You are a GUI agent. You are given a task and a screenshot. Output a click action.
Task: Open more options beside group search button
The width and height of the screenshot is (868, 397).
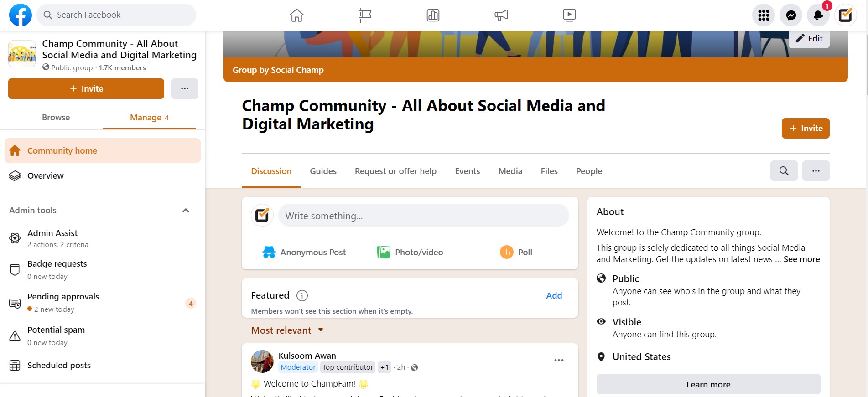tap(816, 171)
